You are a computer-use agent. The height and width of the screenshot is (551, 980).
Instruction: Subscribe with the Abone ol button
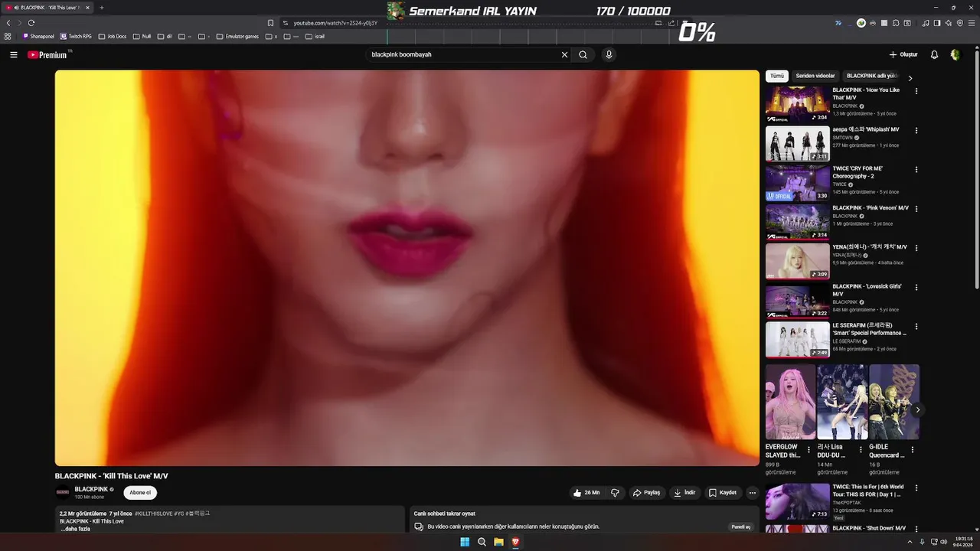(x=140, y=493)
